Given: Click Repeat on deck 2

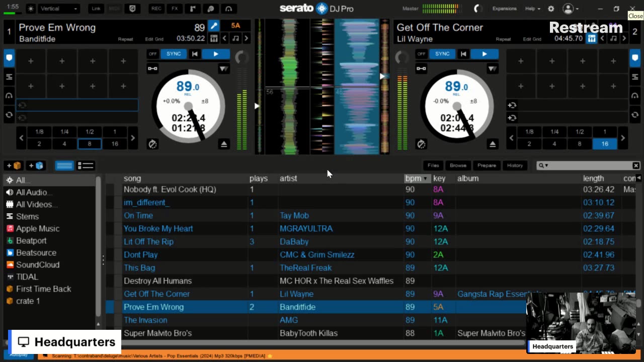Looking at the screenshot, I should coord(503,39).
